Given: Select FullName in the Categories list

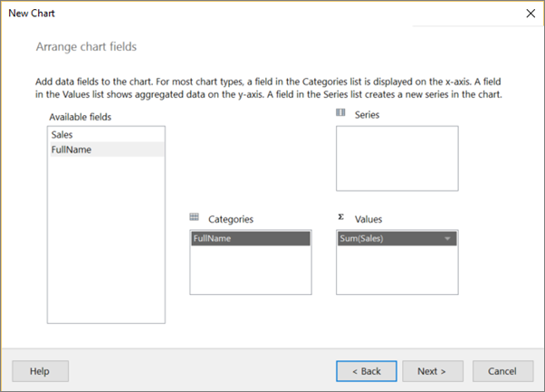Looking at the screenshot, I should pyautogui.click(x=250, y=239).
